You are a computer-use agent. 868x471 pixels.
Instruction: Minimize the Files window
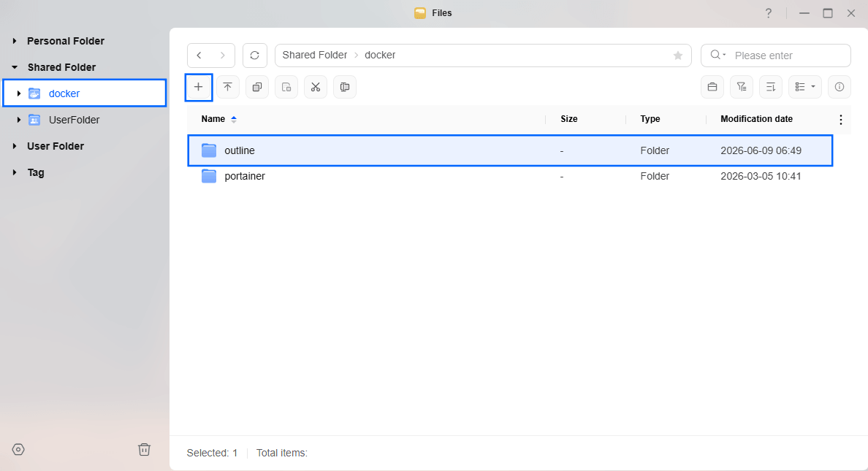click(x=804, y=12)
